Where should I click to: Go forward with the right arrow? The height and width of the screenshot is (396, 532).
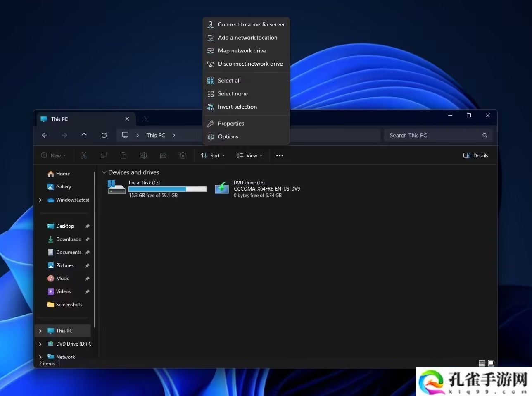click(64, 135)
